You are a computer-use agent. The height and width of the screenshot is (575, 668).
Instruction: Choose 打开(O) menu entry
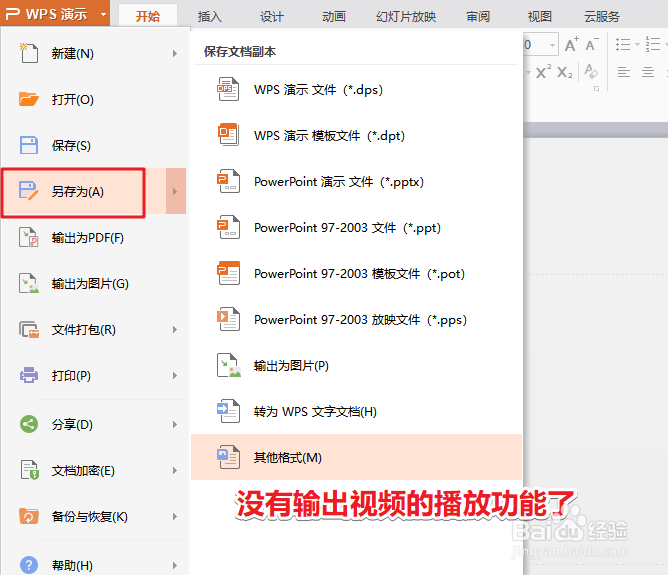[x=94, y=99]
